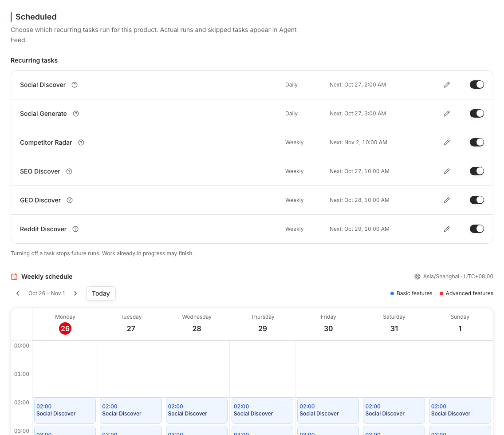Click the Reddit Discover task name
504x435 pixels.
click(x=43, y=229)
